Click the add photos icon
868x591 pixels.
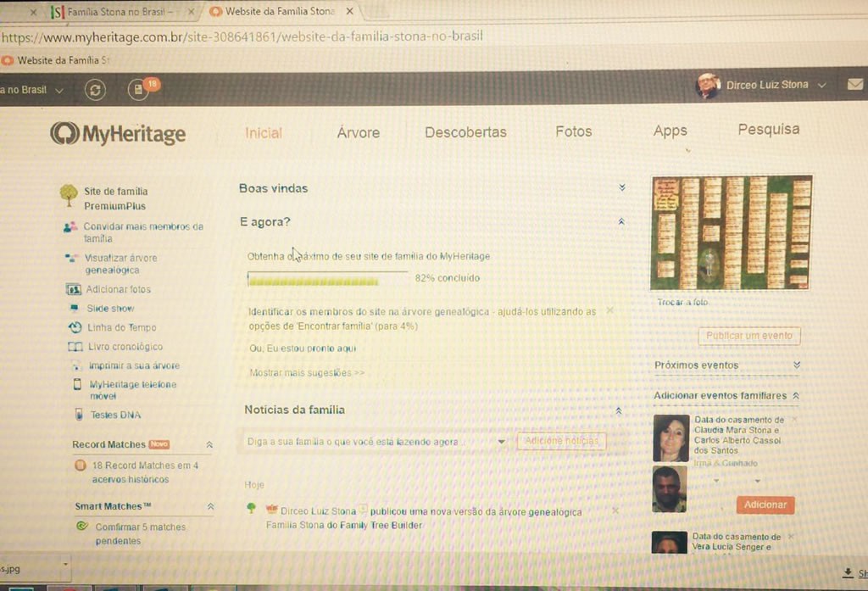click(73, 289)
